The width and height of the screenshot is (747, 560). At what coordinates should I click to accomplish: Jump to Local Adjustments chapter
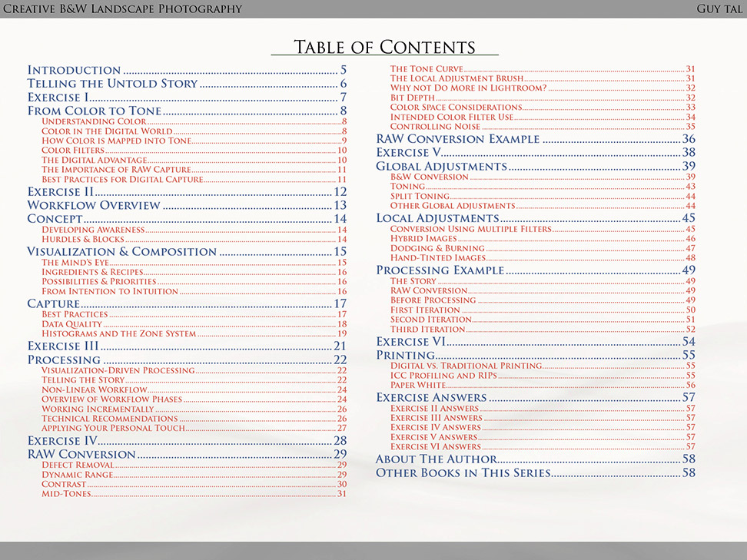click(536, 217)
